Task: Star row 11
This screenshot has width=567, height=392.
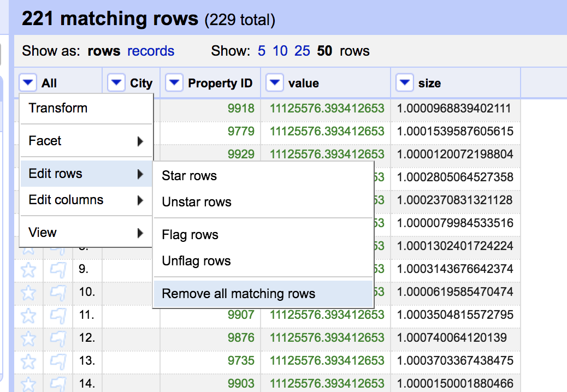Action: tap(28, 316)
